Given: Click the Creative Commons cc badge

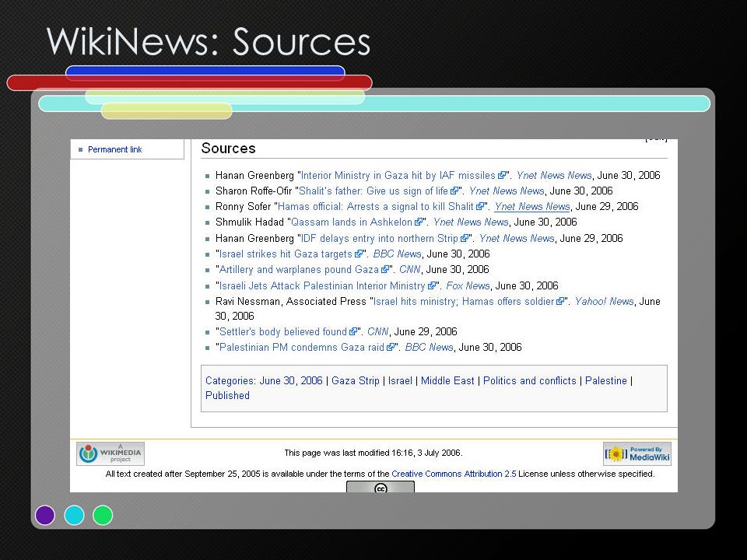Looking at the screenshot, I should pyautogui.click(x=381, y=487).
